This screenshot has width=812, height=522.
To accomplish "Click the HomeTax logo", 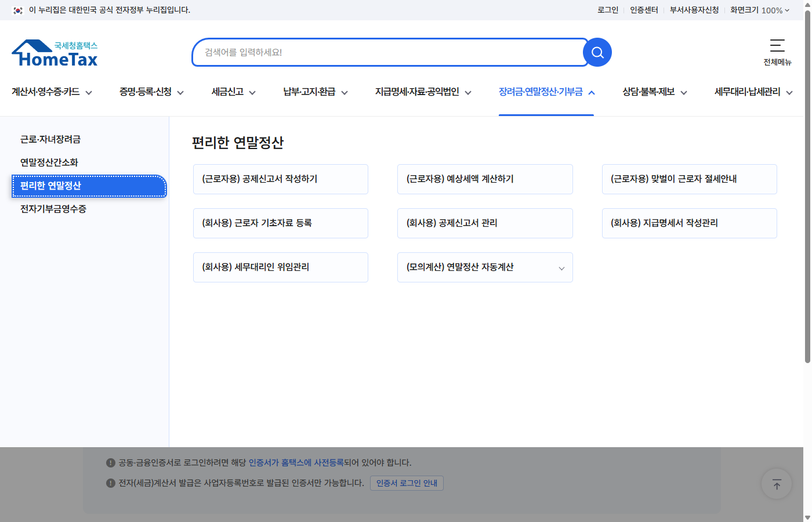I will pyautogui.click(x=54, y=52).
